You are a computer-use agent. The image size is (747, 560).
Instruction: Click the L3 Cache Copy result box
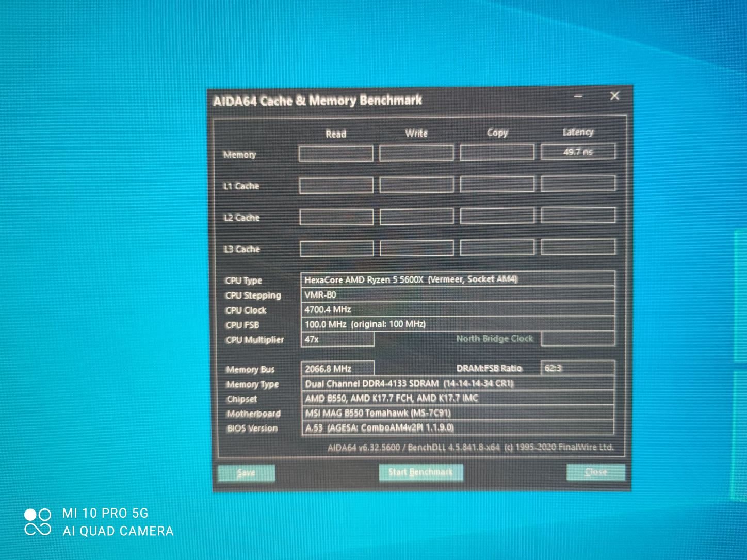click(497, 247)
